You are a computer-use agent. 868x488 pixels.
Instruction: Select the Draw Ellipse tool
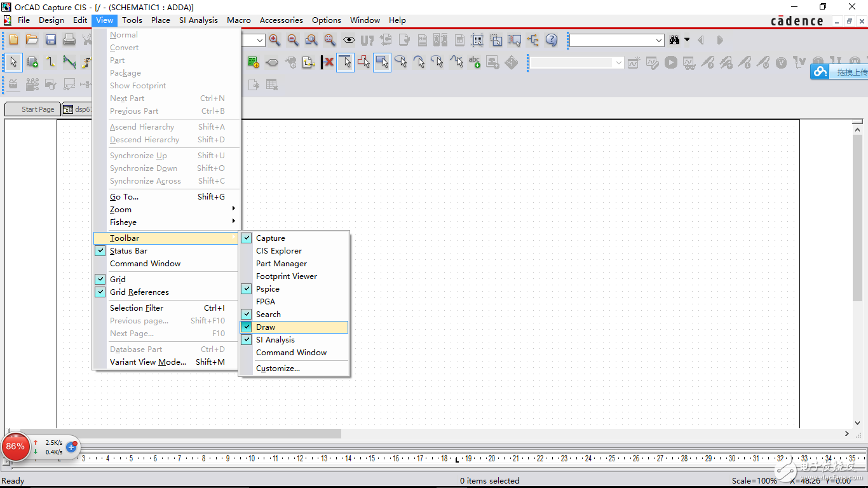coord(401,62)
